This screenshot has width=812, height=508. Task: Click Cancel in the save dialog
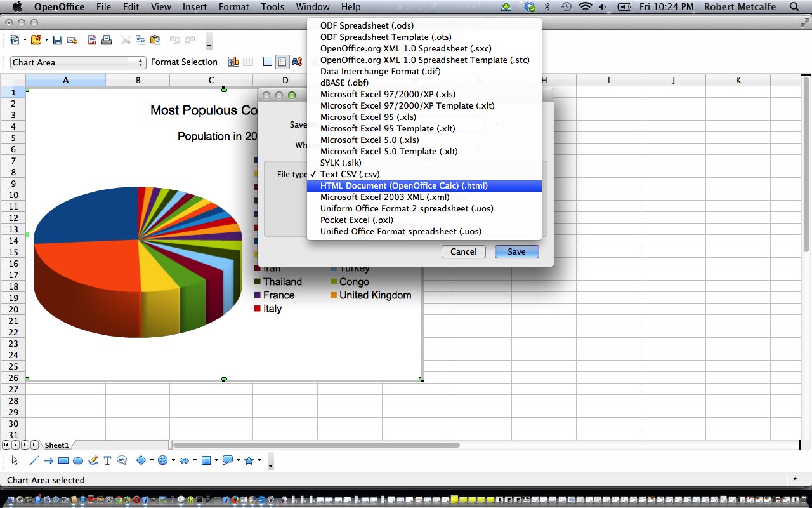464,251
